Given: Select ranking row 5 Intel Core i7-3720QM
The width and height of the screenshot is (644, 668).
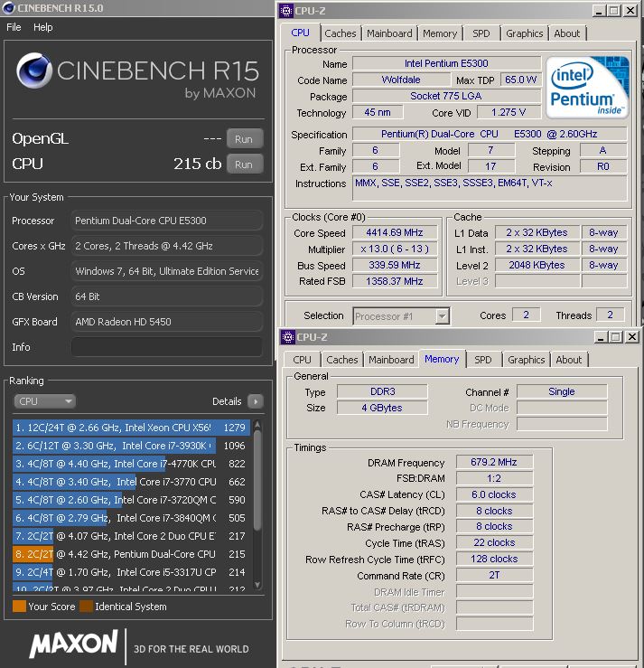Looking at the screenshot, I should 131,500.
